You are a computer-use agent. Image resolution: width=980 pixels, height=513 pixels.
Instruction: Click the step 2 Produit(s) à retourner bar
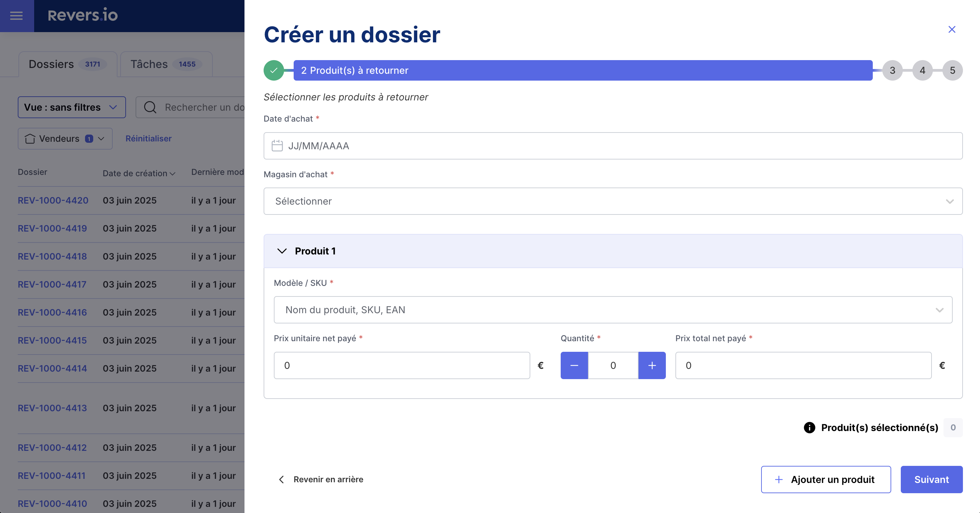pyautogui.click(x=583, y=70)
